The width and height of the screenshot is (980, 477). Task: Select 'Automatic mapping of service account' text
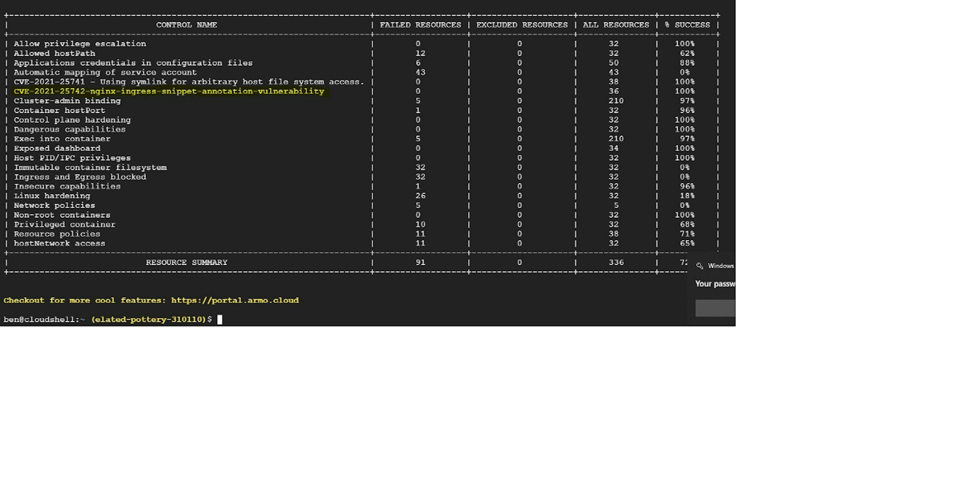pyautogui.click(x=105, y=72)
